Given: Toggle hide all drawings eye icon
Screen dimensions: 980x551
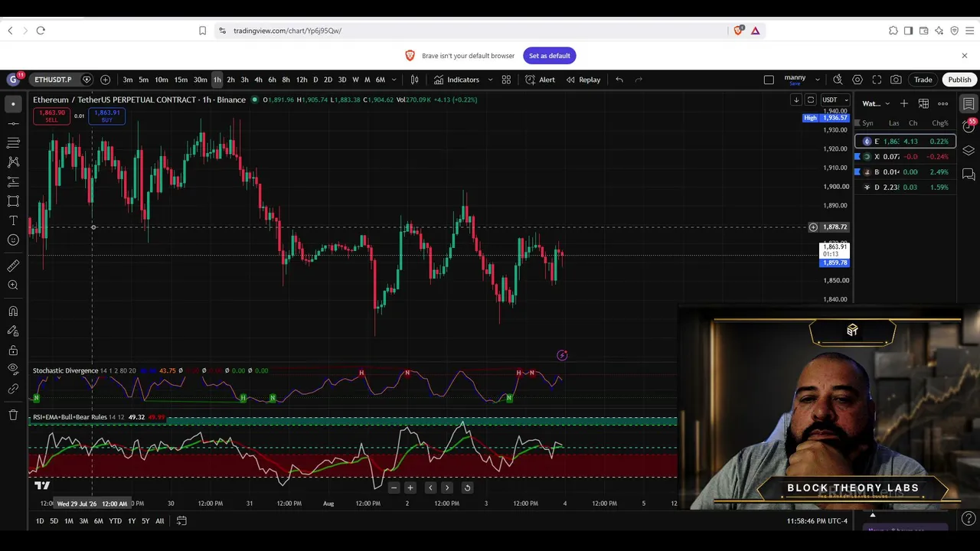Looking at the screenshot, I should (13, 369).
